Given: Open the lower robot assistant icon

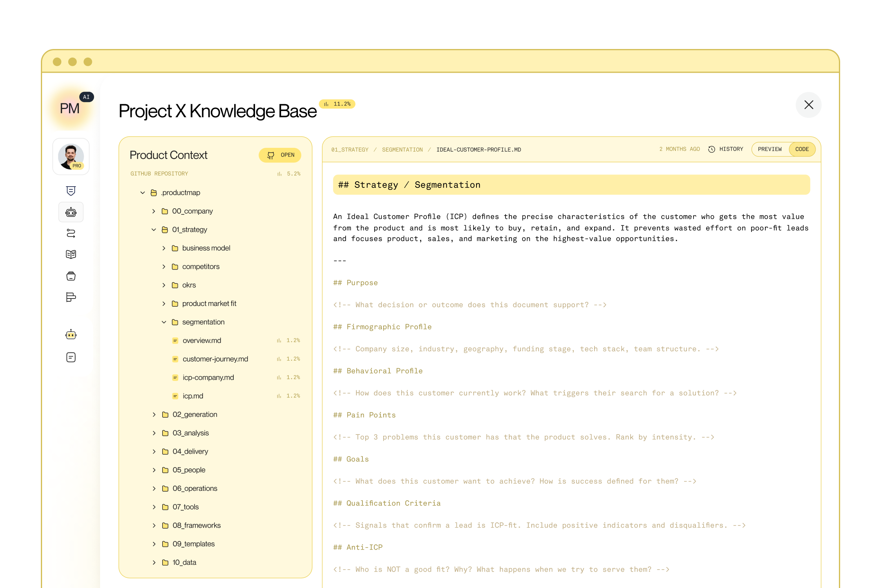Looking at the screenshot, I should click(x=71, y=335).
